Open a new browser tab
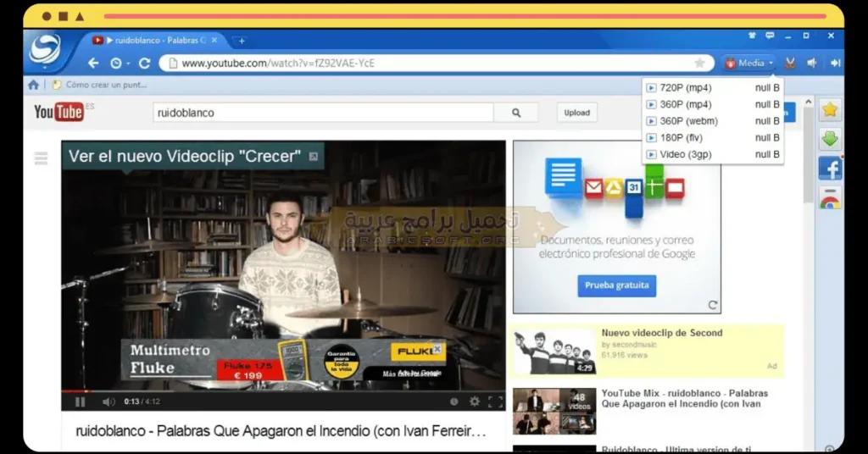This screenshot has width=868, height=454. pos(242,41)
